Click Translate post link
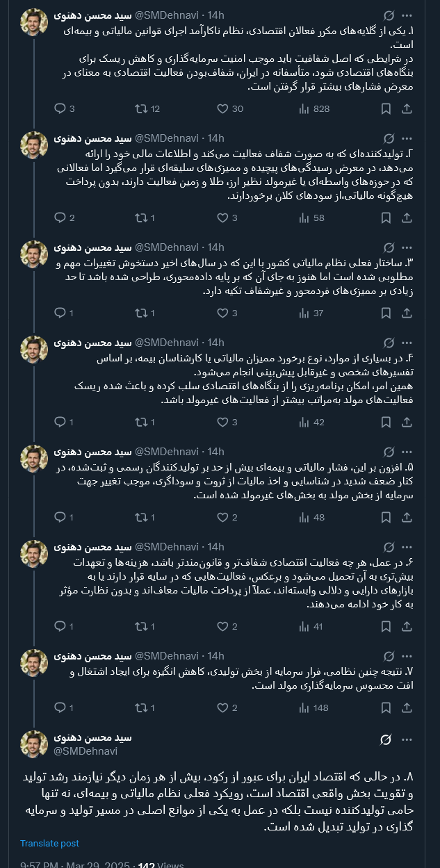Image resolution: width=440 pixels, height=868 pixels. click(49, 843)
